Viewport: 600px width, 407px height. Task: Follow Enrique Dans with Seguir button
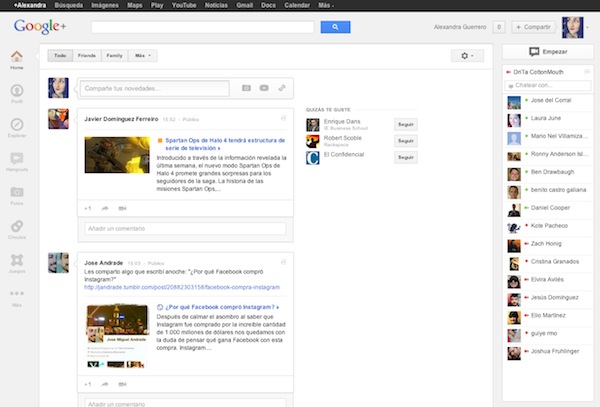tap(406, 125)
